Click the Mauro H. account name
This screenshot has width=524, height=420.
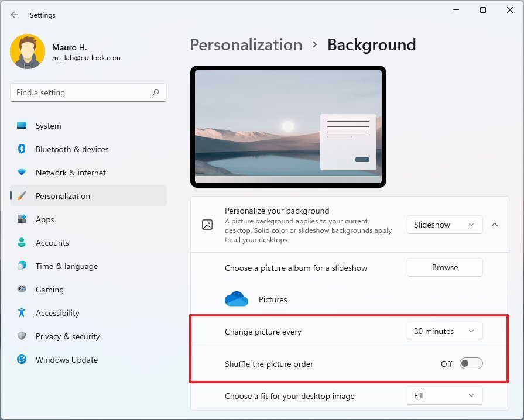coord(70,47)
